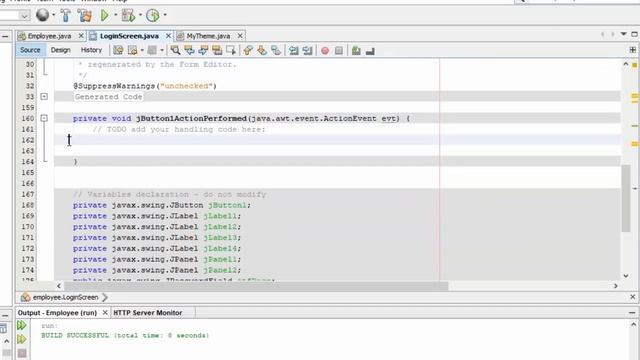This screenshot has width=640, height=360.
Task: Click the editor scroll down arrow
Action: [626, 276]
